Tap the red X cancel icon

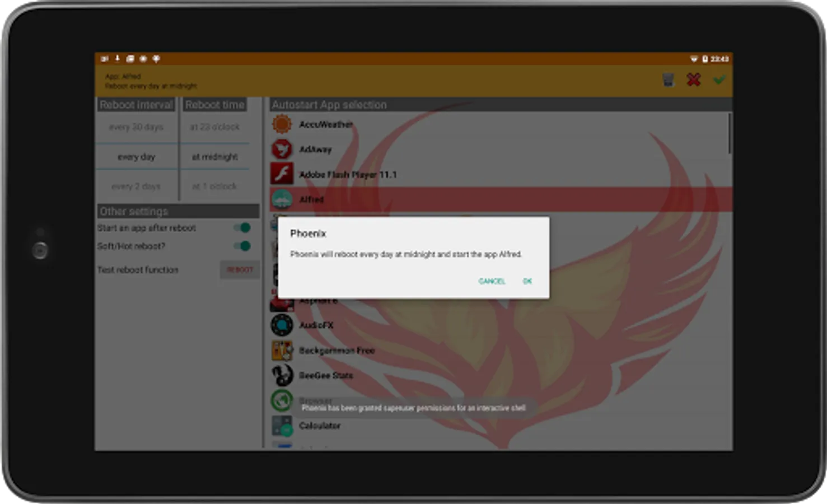[693, 80]
